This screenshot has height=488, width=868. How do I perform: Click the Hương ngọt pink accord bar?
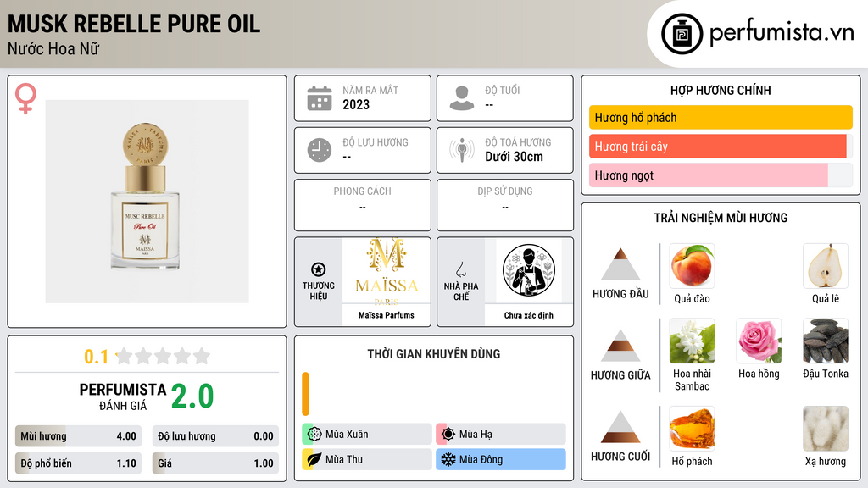click(721, 175)
